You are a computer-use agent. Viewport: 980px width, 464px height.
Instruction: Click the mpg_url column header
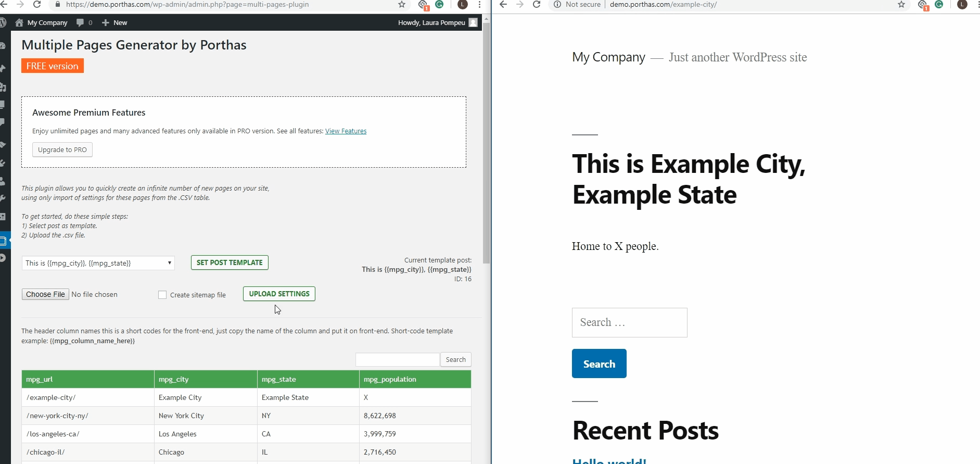tap(88, 379)
